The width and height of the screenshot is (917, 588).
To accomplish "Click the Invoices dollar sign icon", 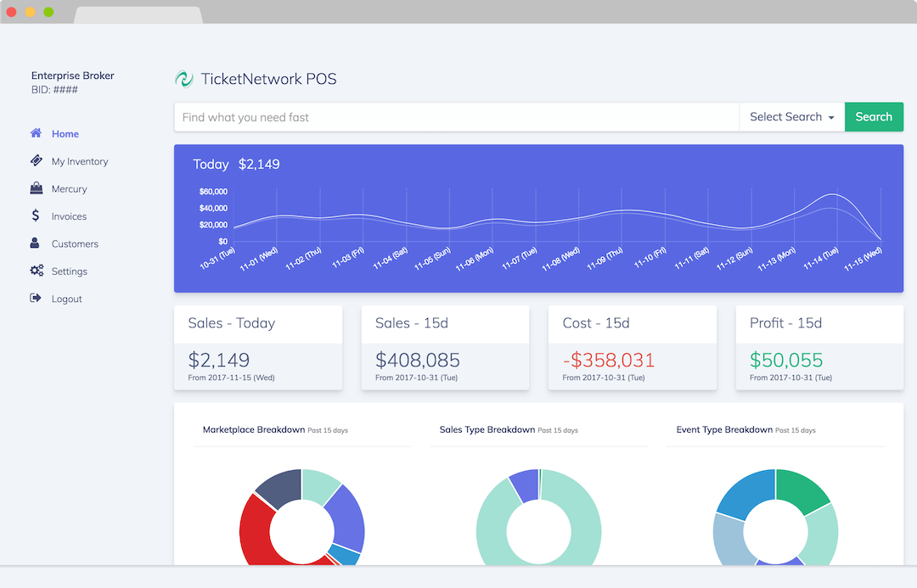I will pyautogui.click(x=36, y=216).
